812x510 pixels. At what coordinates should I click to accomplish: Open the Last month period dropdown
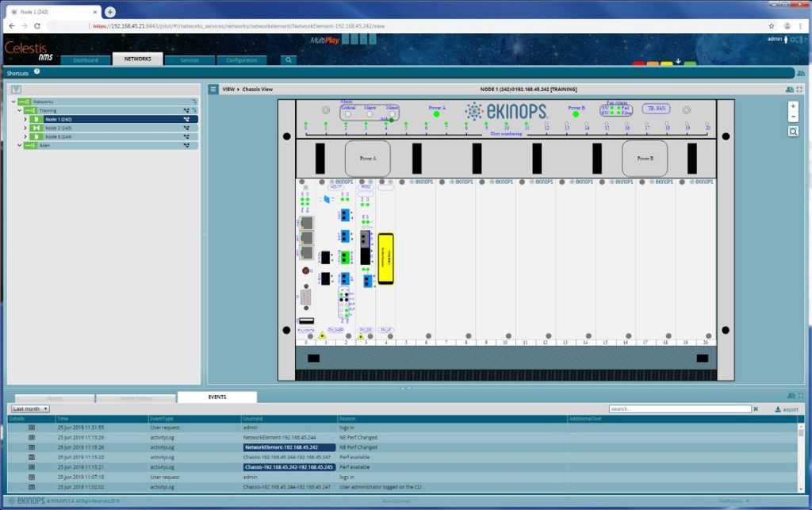pyautogui.click(x=30, y=409)
